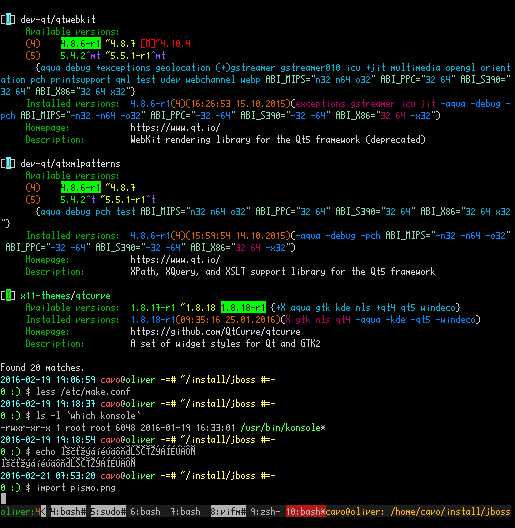Click the oliver session name in status bar

point(15,512)
